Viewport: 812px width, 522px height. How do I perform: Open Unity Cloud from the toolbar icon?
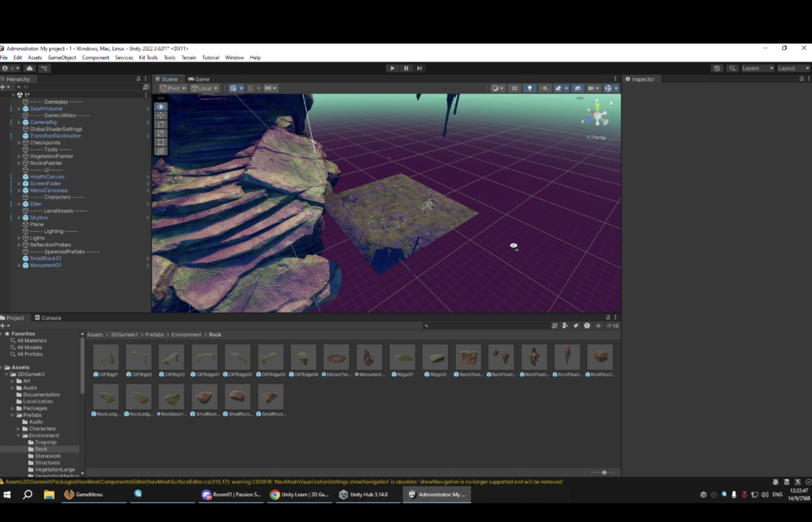(x=30, y=68)
